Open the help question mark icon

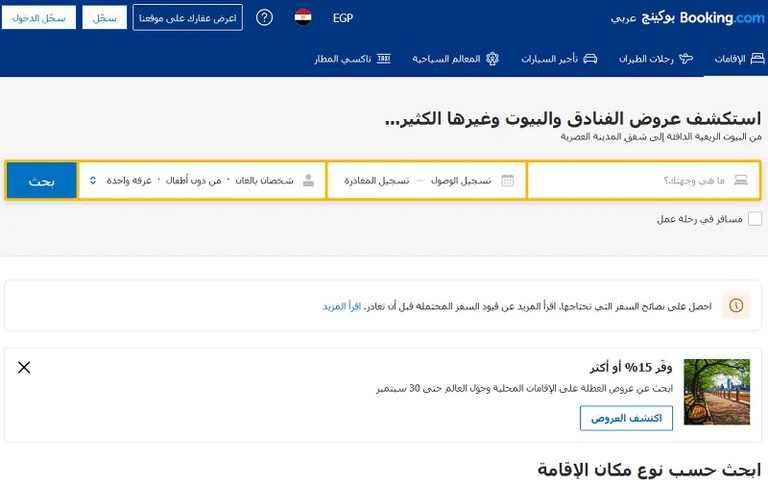tap(264, 18)
